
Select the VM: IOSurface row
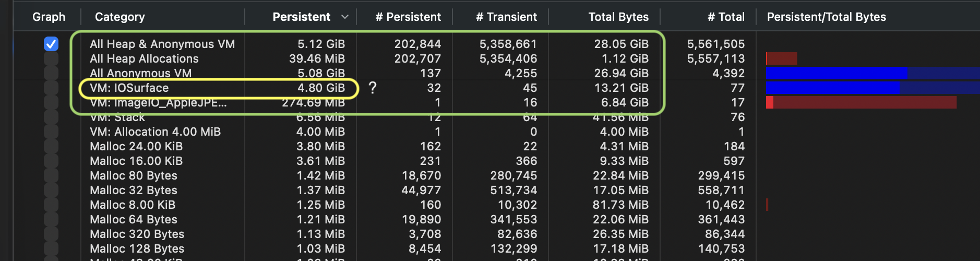point(129,88)
